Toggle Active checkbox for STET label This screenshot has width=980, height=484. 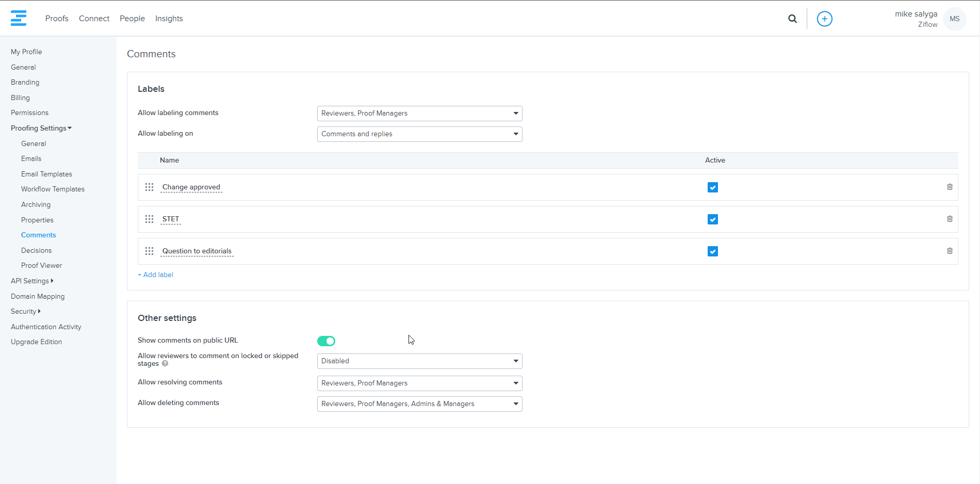click(712, 219)
